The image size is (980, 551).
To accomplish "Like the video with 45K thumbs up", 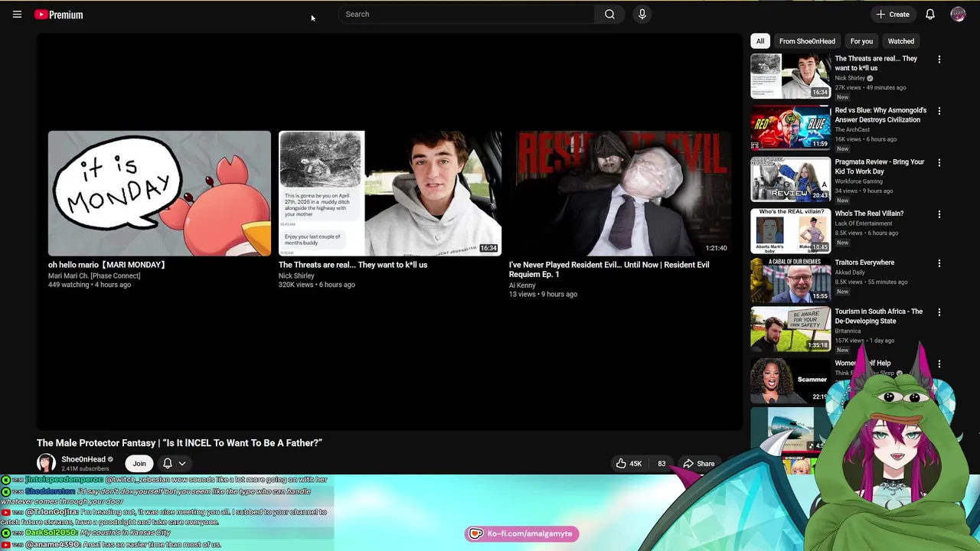I will point(629,464).
